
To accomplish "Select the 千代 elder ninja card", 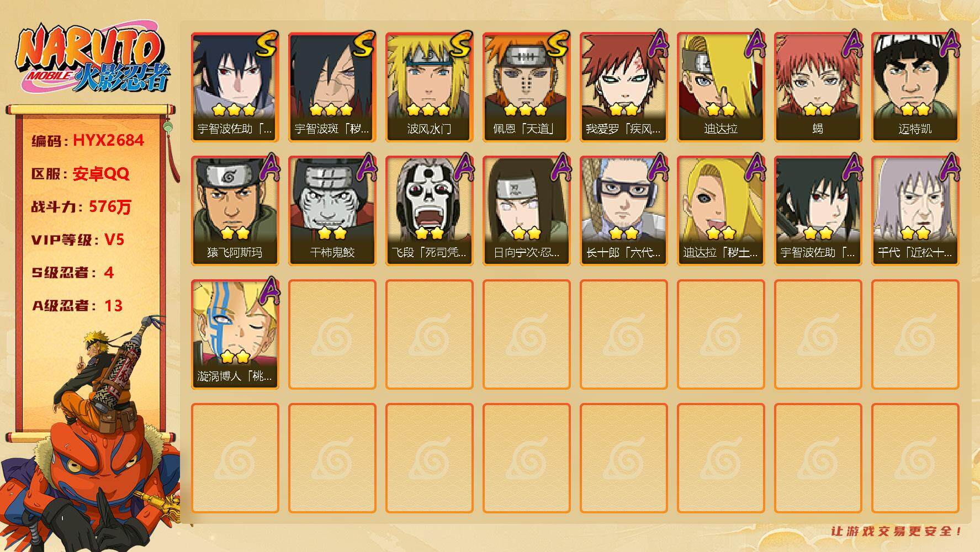I will point(915,211).
